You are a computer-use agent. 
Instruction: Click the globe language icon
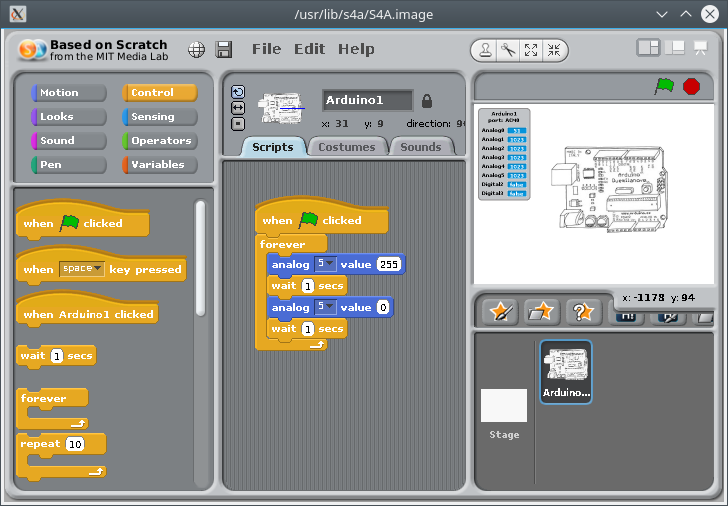tap(197, 50)
